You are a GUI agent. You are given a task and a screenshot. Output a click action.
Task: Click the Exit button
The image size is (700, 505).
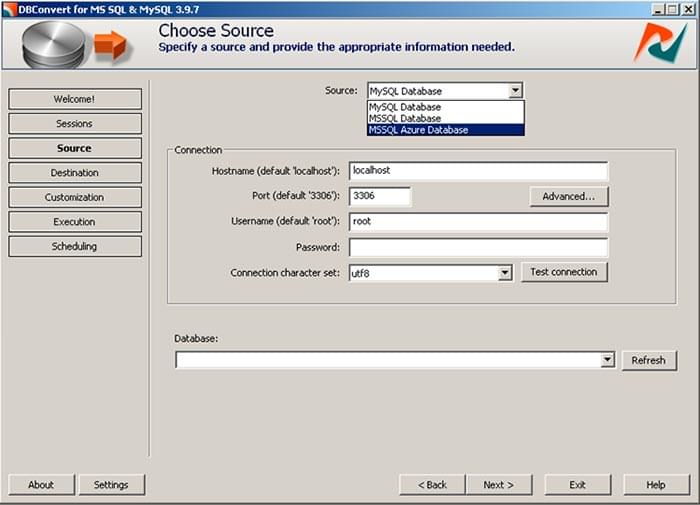click(x=578, y=485)
